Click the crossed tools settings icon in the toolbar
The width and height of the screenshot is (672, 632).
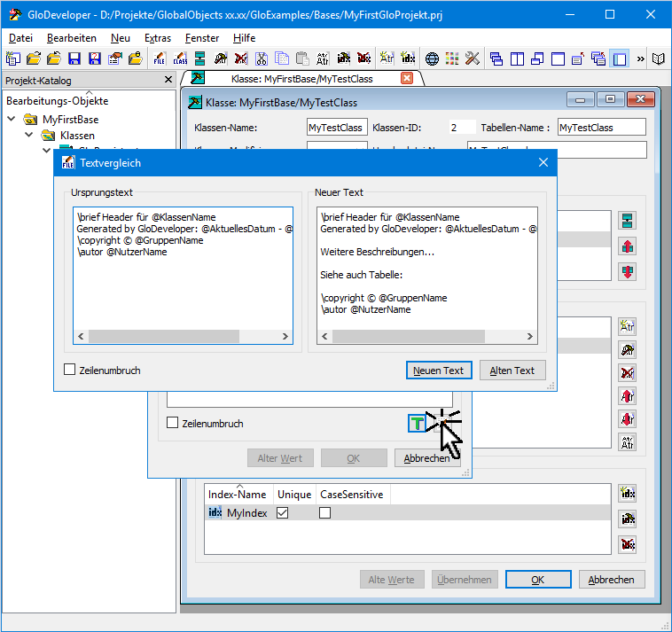(x=473, y=59)
